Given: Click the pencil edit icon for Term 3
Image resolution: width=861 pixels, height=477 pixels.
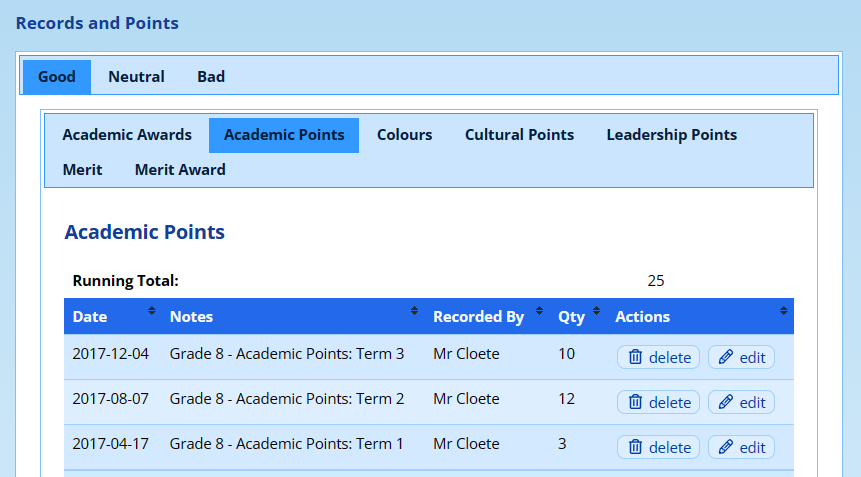Looking at the screenshot, I should click(x=726, y=357).
